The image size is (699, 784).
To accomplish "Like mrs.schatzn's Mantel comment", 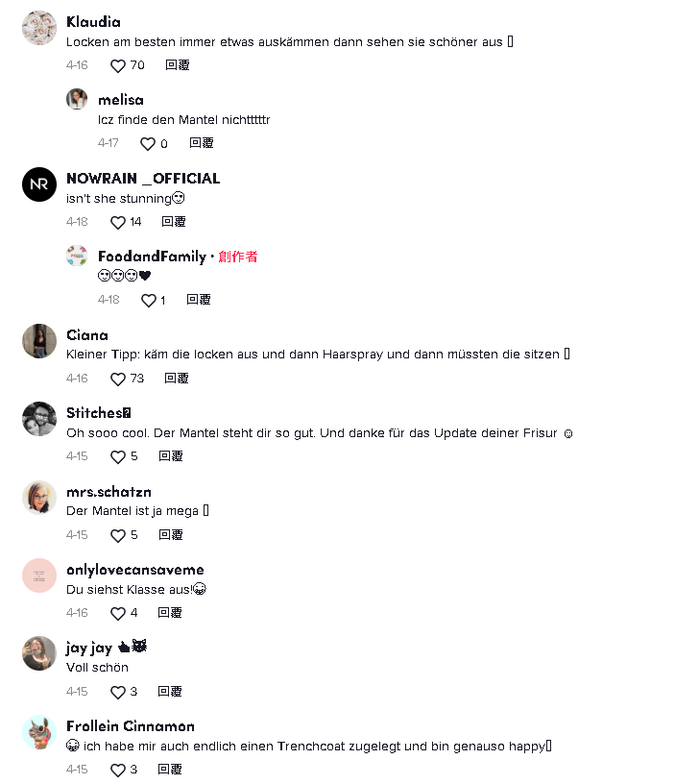I will [x=118, y=535].
